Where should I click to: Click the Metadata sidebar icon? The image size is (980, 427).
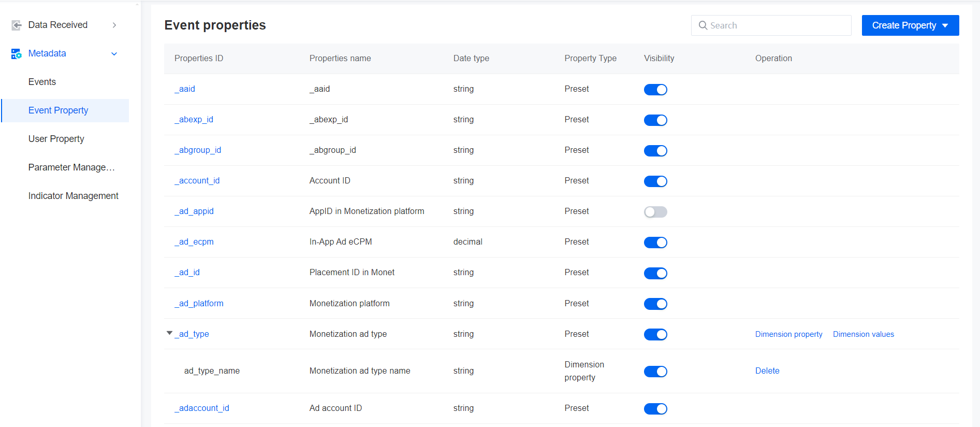pos(17,53)
